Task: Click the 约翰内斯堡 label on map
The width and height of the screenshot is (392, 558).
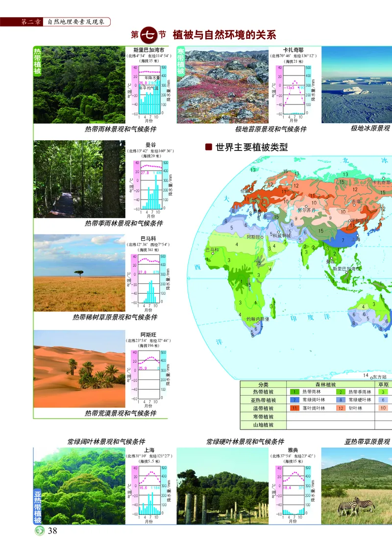Action: (x=258, y=319)
